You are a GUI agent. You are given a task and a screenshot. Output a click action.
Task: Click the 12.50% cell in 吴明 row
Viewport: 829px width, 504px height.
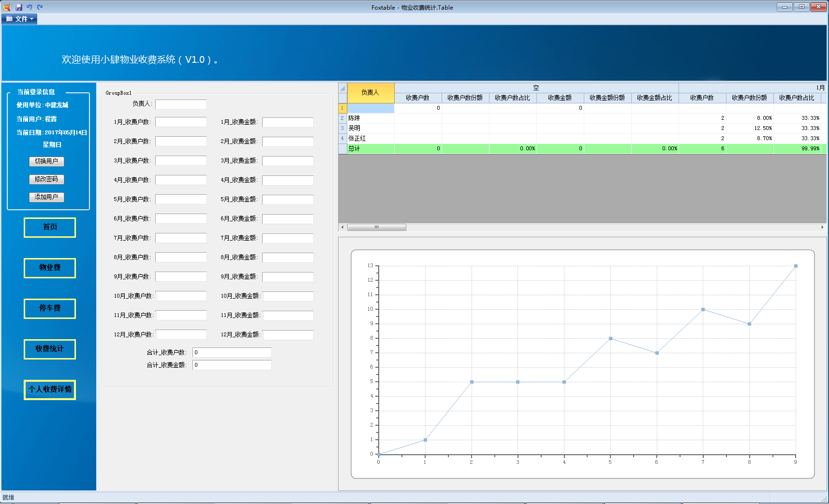coord(750,129)
